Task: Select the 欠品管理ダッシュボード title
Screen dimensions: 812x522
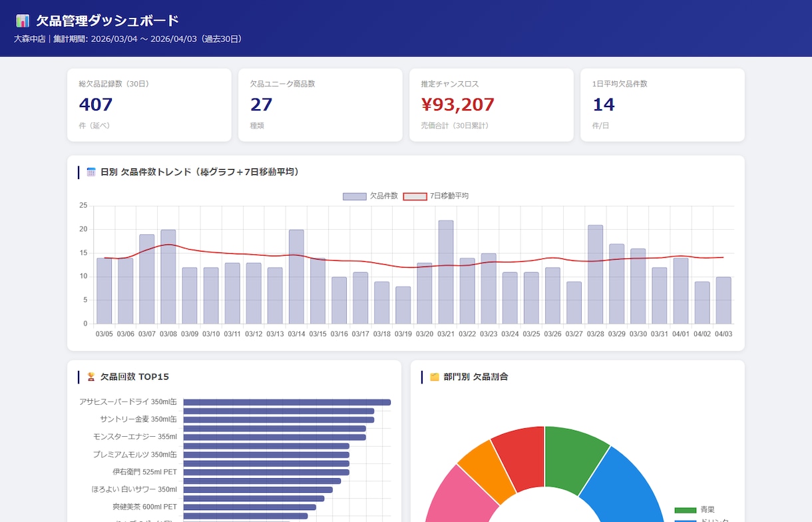Action: point(108,21)
